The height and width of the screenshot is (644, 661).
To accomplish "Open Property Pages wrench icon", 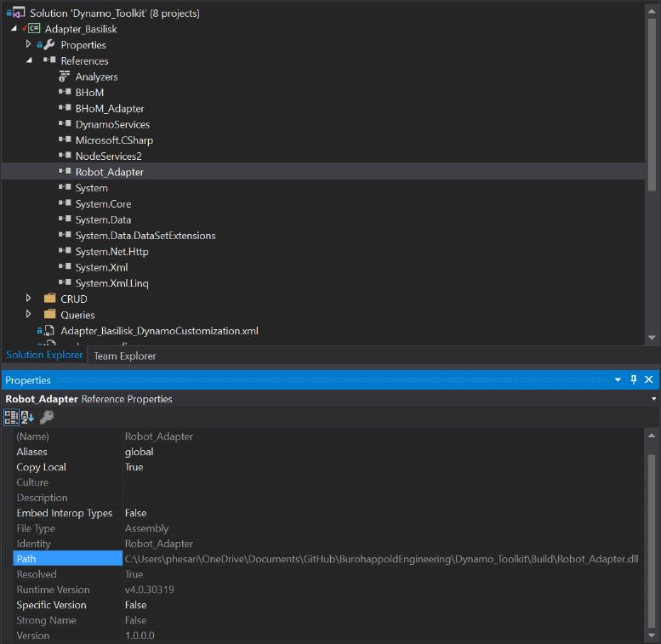I will click(x=47, y=417).
